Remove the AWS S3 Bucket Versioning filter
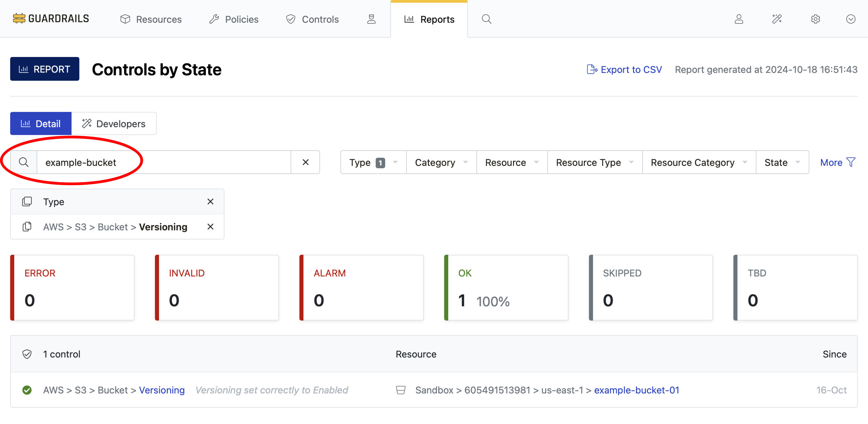The width and height of the screenshot is (868, 424). [210, 227]
